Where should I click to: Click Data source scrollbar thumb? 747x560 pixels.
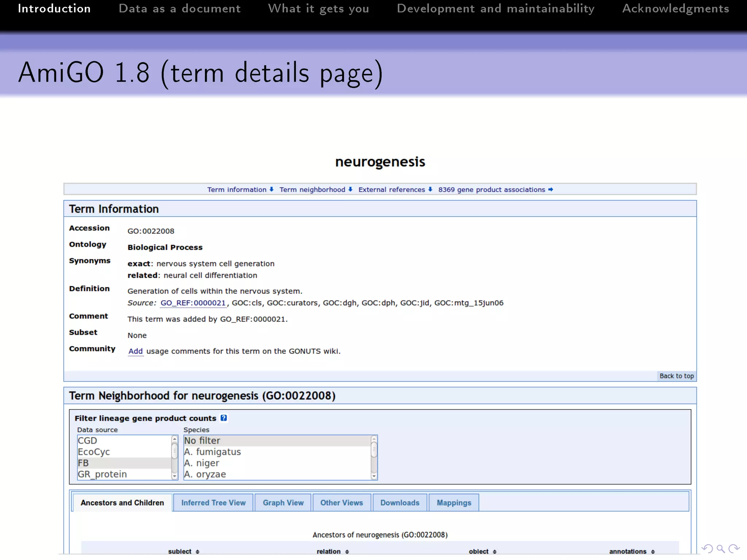(174, 451)
